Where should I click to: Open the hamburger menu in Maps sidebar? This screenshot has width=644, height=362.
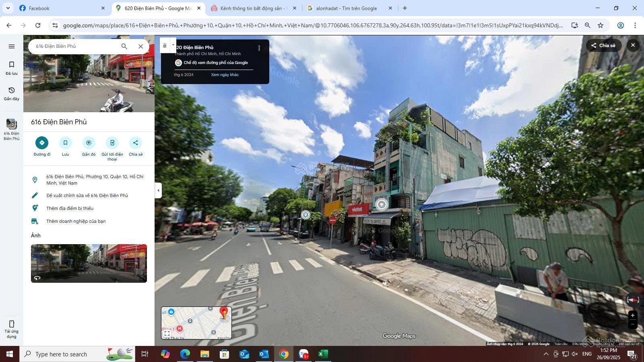click(x=12, y=46)
